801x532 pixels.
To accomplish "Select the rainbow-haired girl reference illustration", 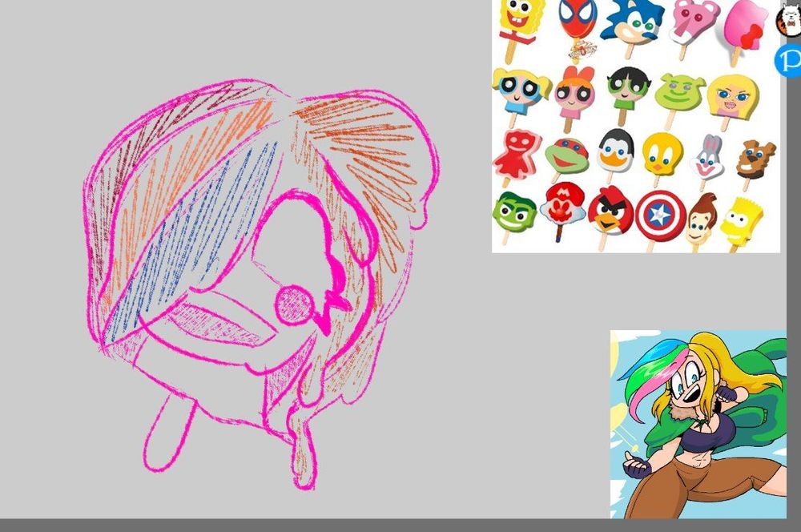I will click(698, 424).
